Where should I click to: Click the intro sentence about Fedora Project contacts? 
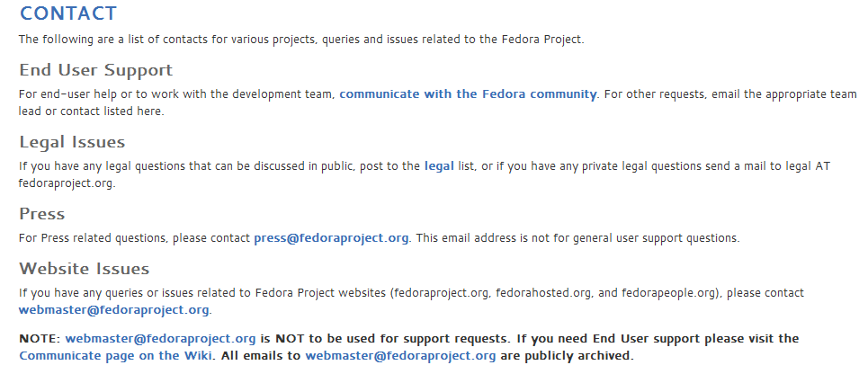point(301,40)
